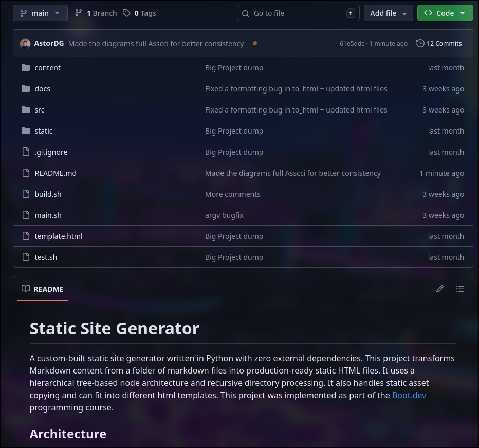
Task: View the 12 Commits history
Action: (x=444, y=43)
